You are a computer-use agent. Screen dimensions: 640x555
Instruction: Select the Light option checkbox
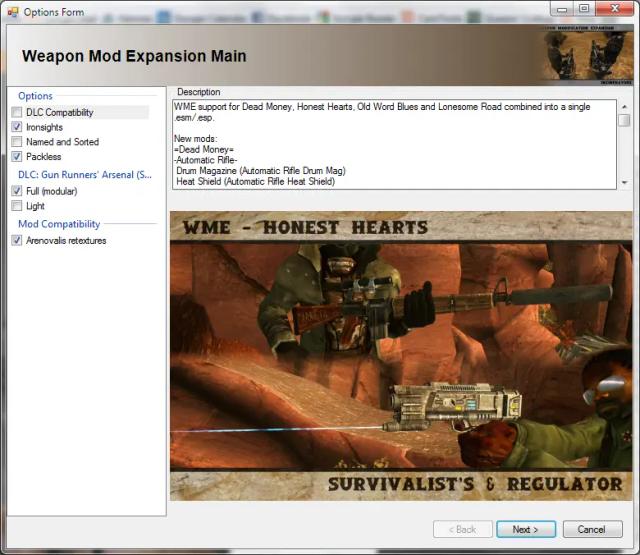[17, 206]
